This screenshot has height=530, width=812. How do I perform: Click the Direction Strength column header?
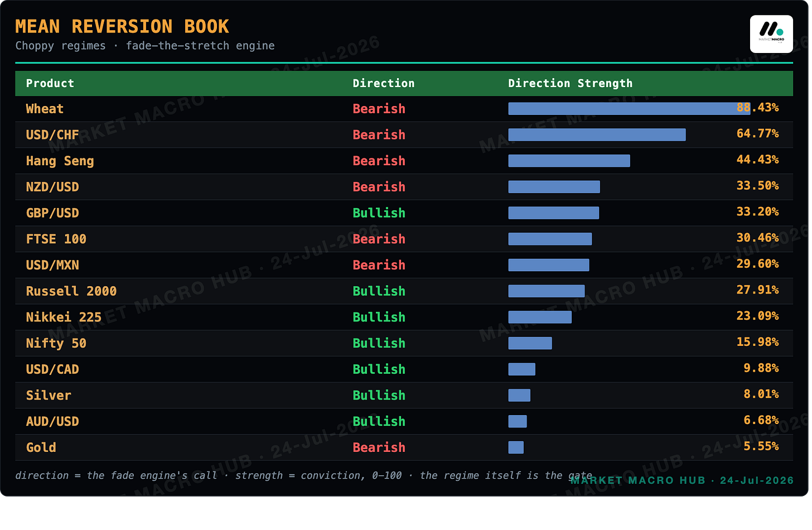coord(571,83)
